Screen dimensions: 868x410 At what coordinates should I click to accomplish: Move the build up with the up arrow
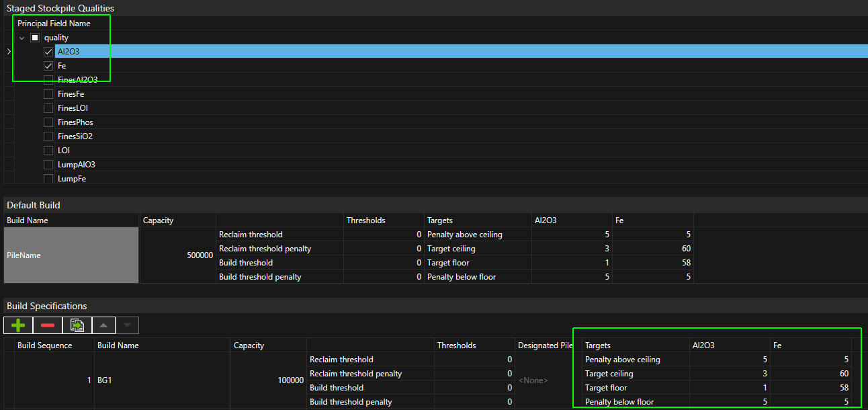pos(103,325)
